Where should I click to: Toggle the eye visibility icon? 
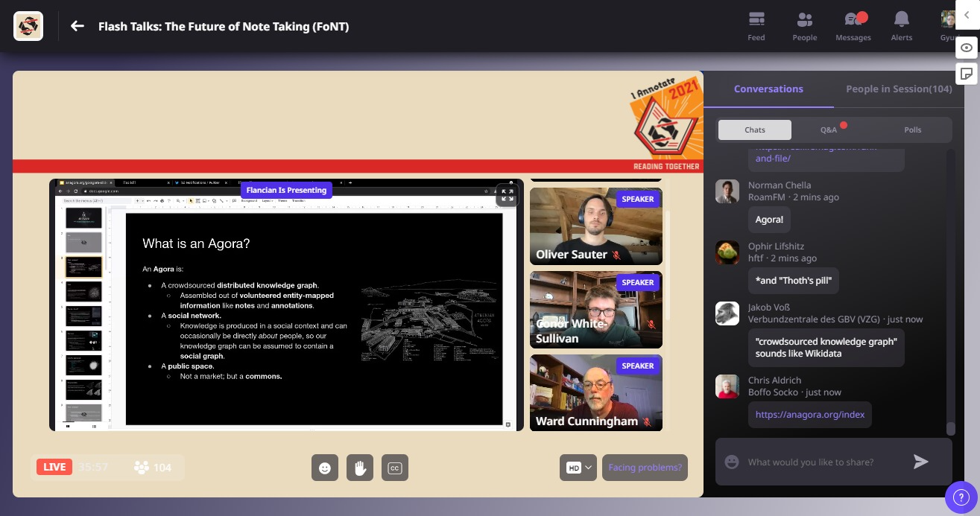967,48
